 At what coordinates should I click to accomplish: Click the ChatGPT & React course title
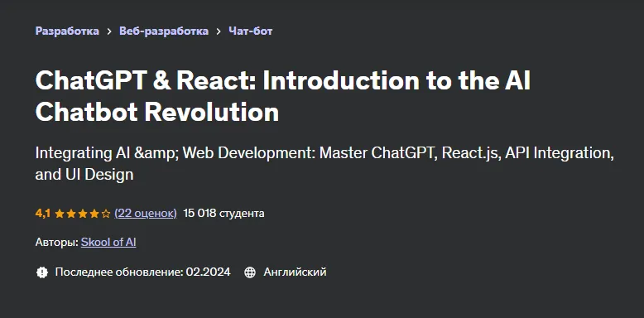click(x=283, y=96)
